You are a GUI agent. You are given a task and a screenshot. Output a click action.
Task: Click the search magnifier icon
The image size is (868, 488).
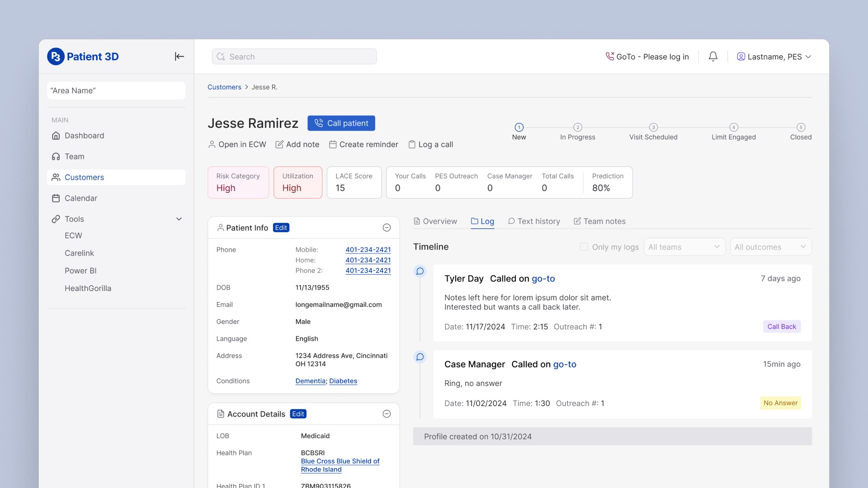pos(221,56)
